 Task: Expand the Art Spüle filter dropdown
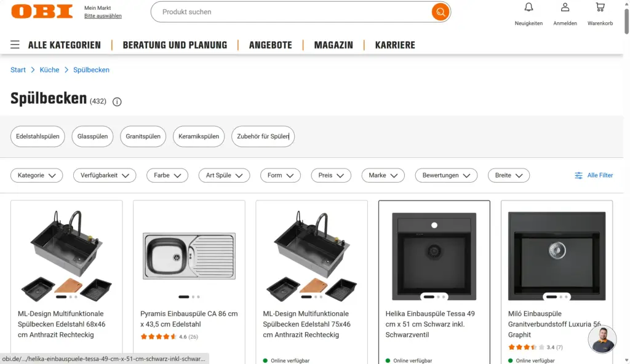(x=224, y=175)
